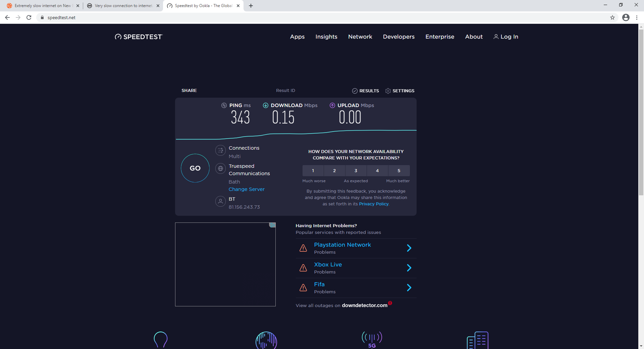The width and height of the screenshot is (644, 349).
Task: Open Playstation Network problems link
Action: coord(342,245)
